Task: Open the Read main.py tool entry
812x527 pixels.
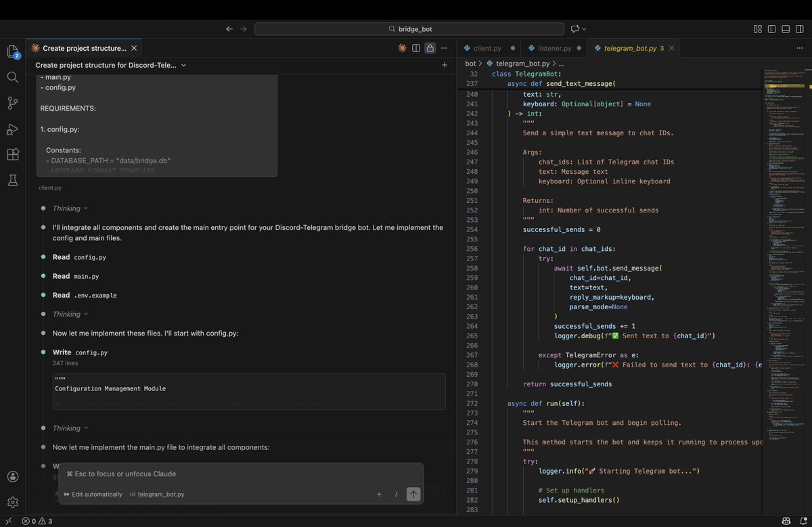Action: [x=76, y=276]
